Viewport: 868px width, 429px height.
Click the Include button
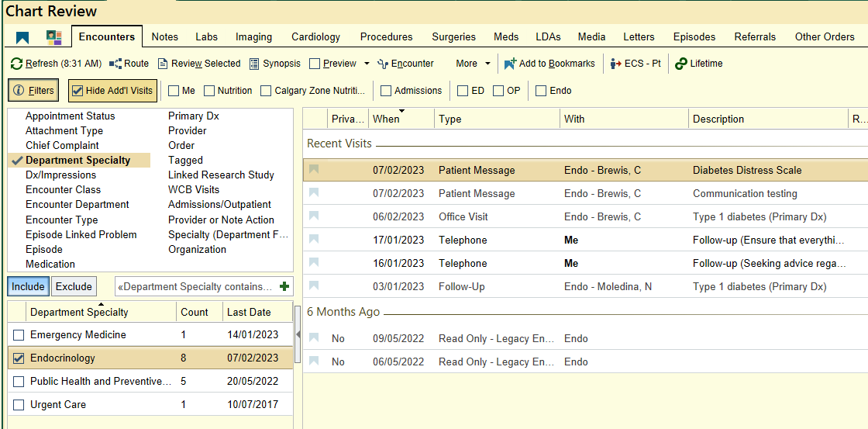pos(28,286)
